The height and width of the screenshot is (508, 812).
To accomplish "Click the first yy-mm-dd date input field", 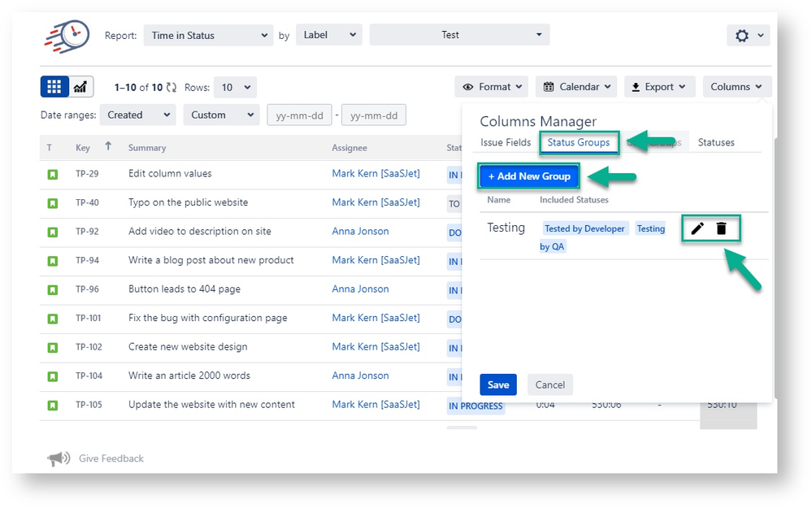I will click(x=299, y=115).
